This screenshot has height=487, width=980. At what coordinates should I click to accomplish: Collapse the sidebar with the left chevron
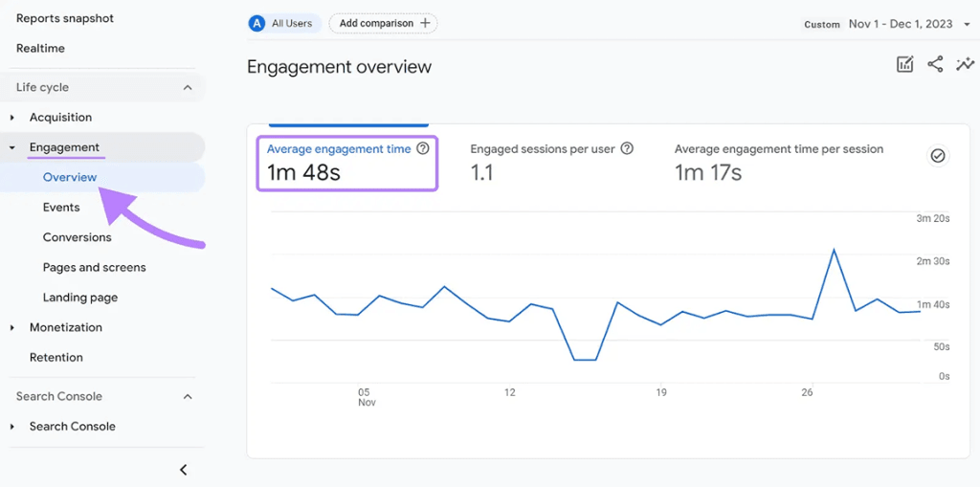[x=184, y=470]
